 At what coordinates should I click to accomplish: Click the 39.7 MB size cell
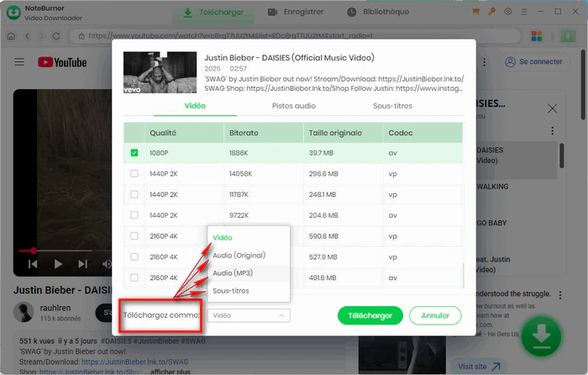pyautogui.click(x=321, y=153)
